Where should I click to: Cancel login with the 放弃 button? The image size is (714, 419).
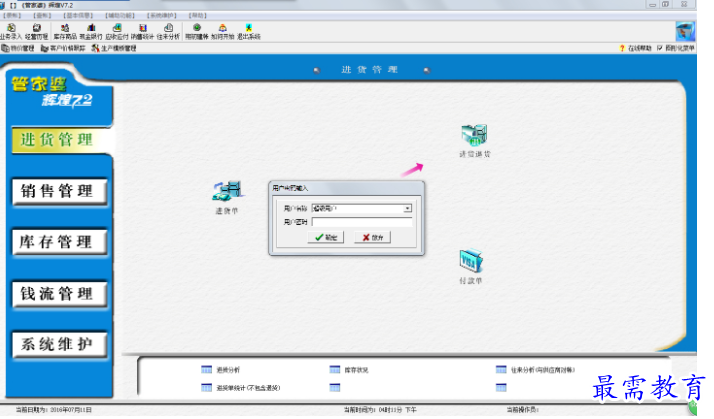[372, 237]
